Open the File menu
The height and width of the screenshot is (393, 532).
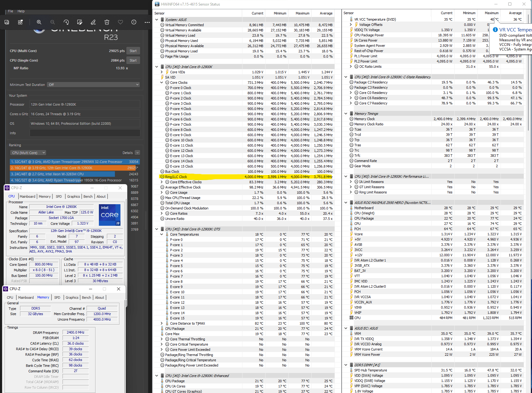[x=10, y=11]
